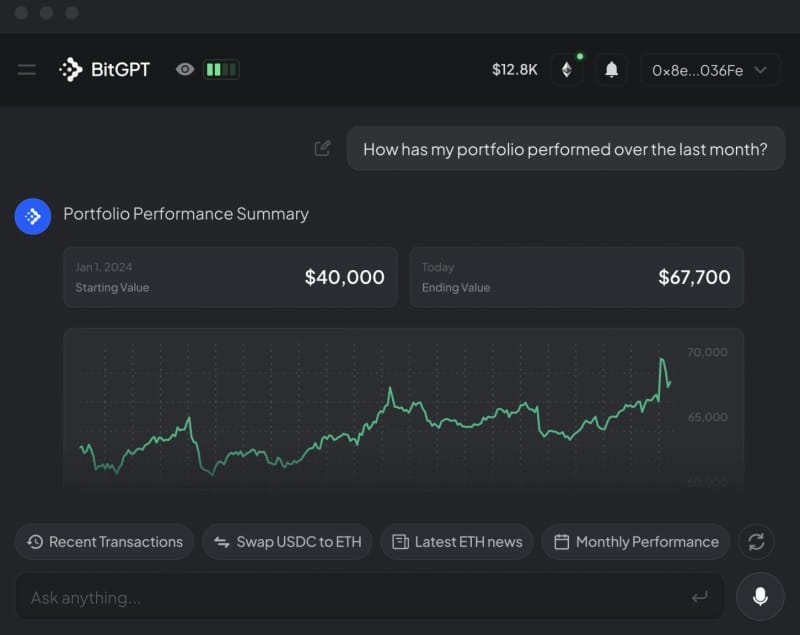Click the BitGPT avatar beside Portfolio Performance Summary
The width and height of the screenshot is (800, 635).
tap(32, 216)
